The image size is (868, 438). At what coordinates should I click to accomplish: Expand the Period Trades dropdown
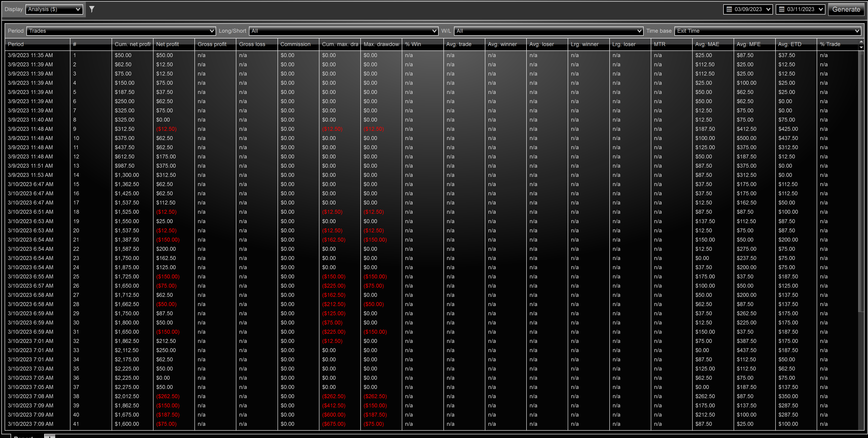click(x=121, y=31)
